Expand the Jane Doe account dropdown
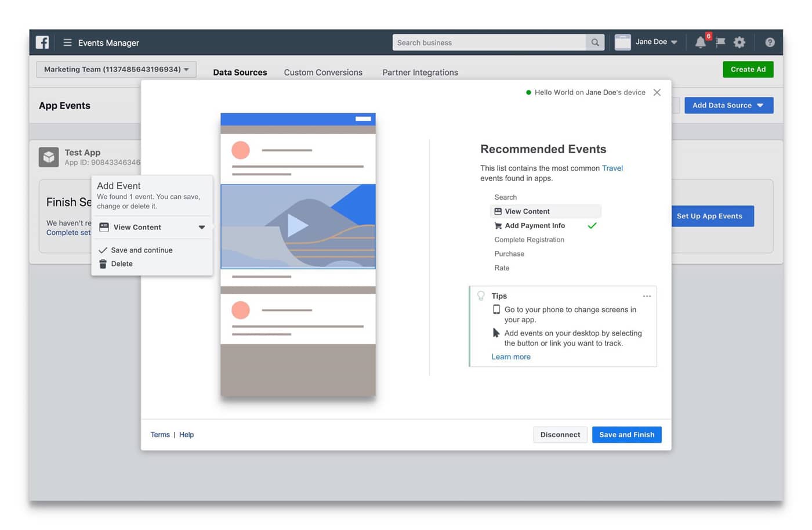Screen dimensions: 812x530 (x=674, y=42)
